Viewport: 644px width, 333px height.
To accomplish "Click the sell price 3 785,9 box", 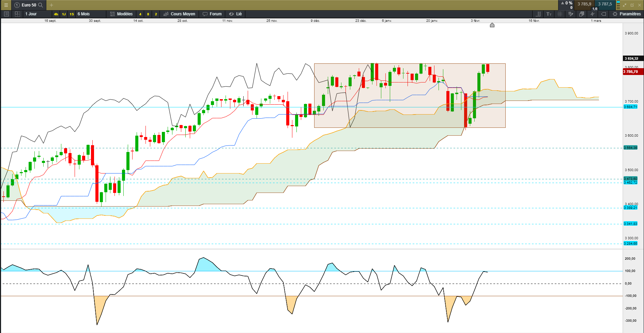I will click(584, 4).
